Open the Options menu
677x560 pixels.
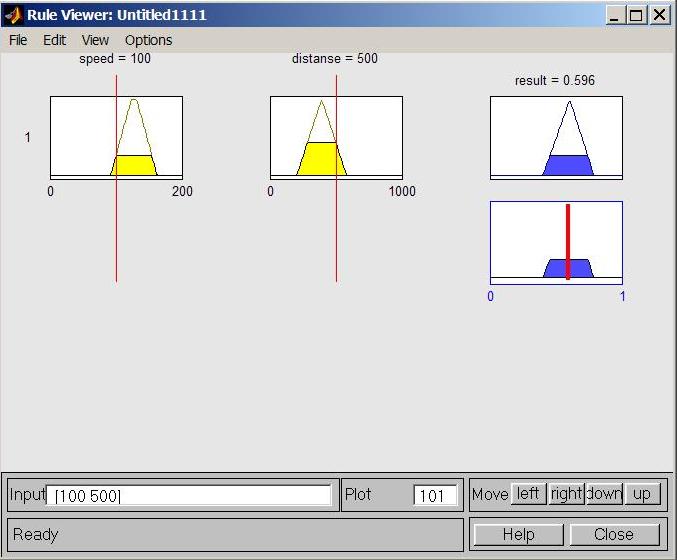pyautogui.click(x=148, y=40)
